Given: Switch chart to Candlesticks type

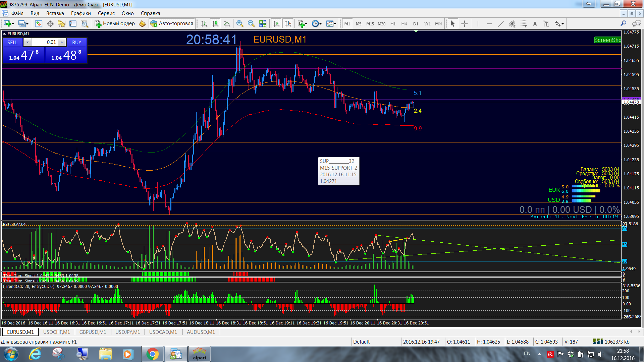Looking at the screenshot, I should 215,23.
